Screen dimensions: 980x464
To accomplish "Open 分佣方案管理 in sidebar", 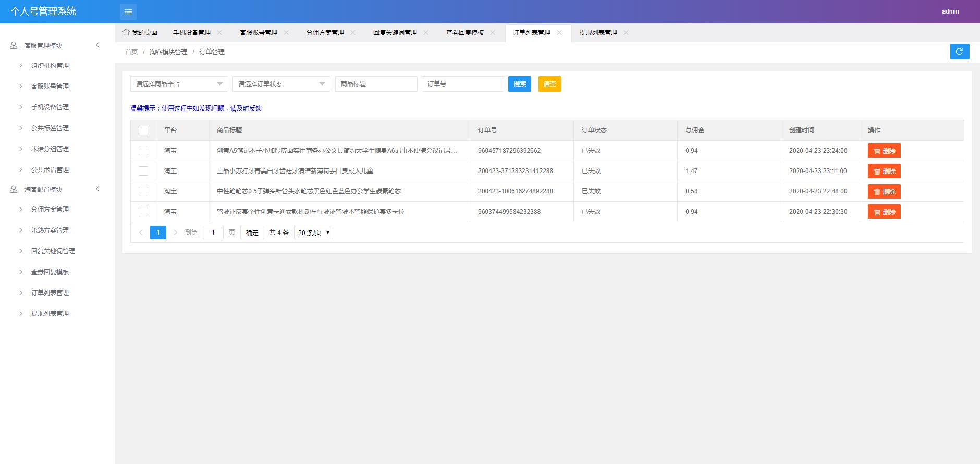I will [50, 209].
